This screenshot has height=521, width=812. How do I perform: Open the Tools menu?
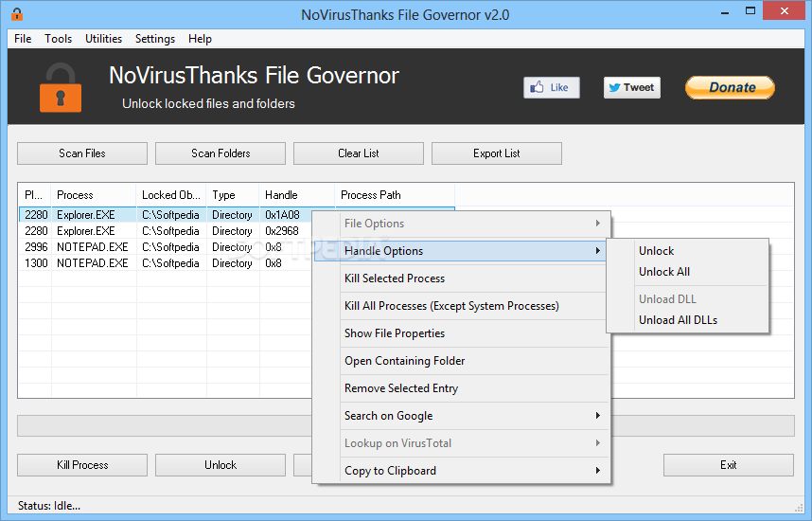click(x=58, y=39)
